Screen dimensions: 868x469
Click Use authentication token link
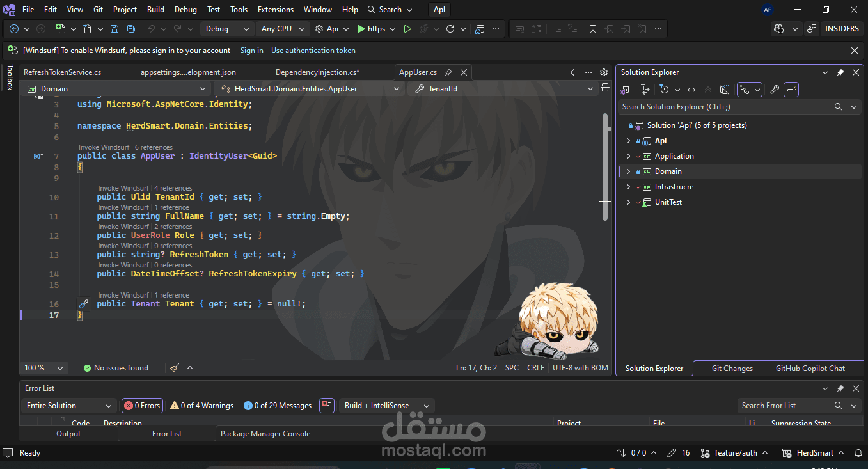click(313, 51)
